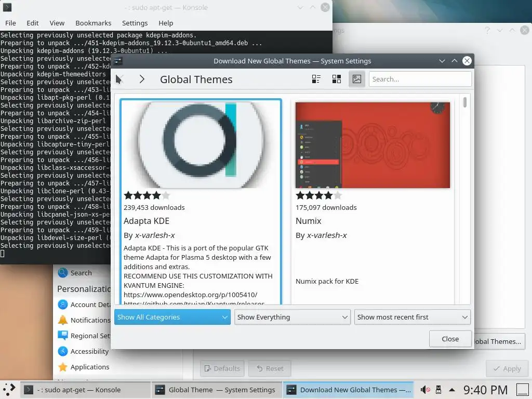Switch to Download New Global Themes taskbar entry
This screenshot has width=532, height=399.
click(348, 390)
